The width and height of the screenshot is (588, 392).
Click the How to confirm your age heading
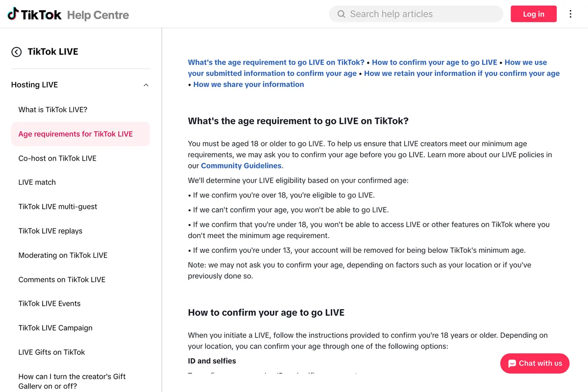tap(266, 313)
